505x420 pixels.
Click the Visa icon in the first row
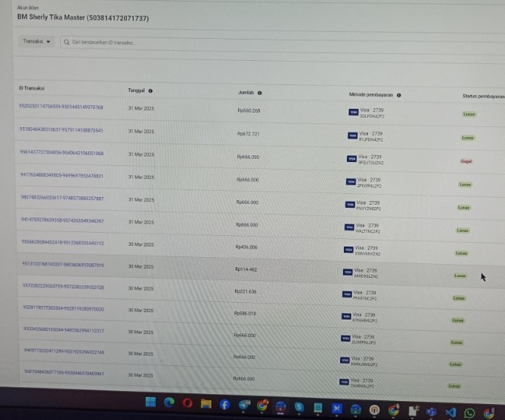352,113
